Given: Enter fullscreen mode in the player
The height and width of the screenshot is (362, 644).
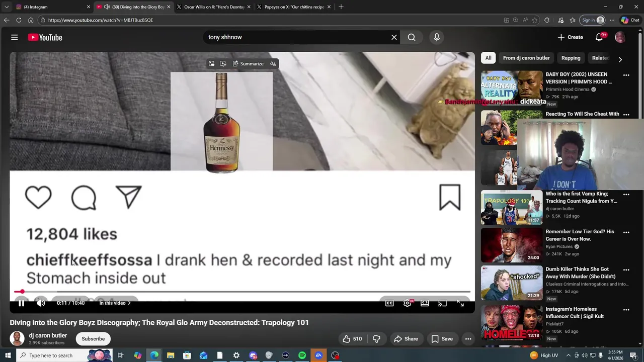Looking at the screenshot, I should click(x=460, y=303).
